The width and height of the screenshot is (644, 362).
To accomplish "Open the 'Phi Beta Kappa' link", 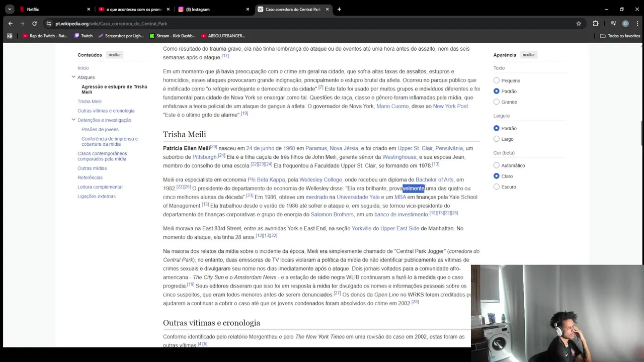I will [x=266, y=179].
